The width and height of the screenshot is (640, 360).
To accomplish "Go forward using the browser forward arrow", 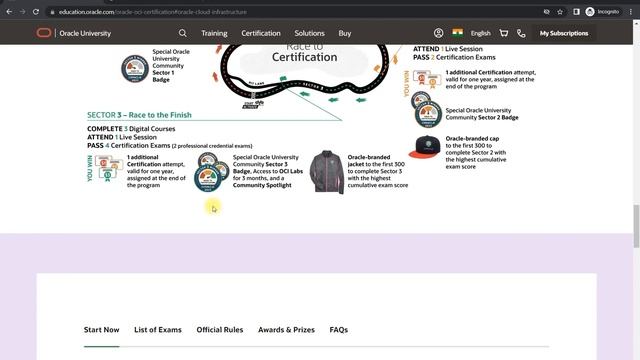I will click(22, 12).
